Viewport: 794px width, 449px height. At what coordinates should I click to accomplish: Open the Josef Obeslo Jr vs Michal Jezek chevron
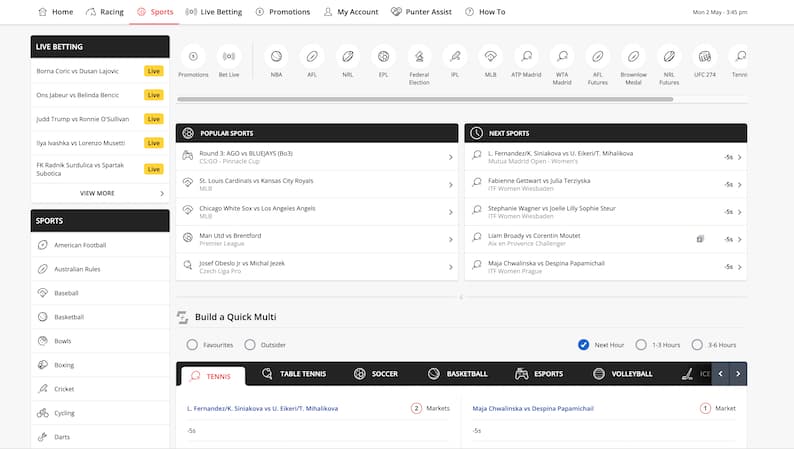(450, 267)
